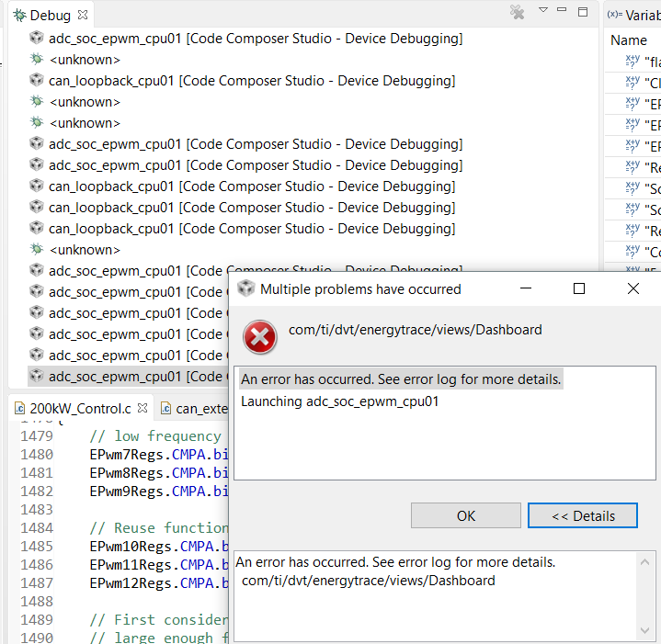Open the Debug view menu dropdown
This screenshot has width=661, height=644.
543,10
